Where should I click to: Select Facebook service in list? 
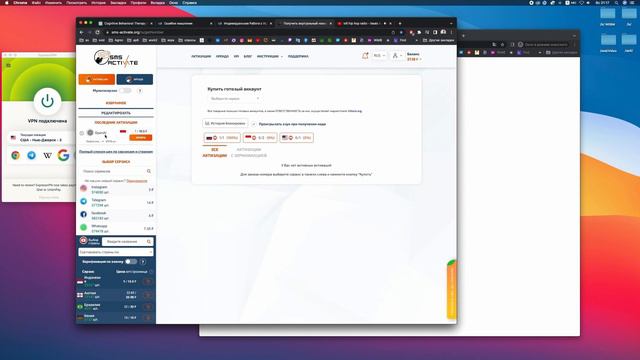116,215
